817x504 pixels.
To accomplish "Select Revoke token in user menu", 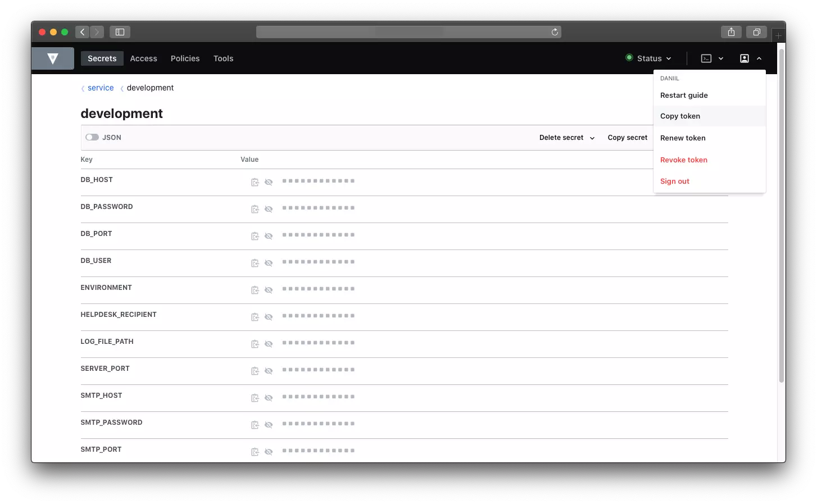I will click(710, 160).
